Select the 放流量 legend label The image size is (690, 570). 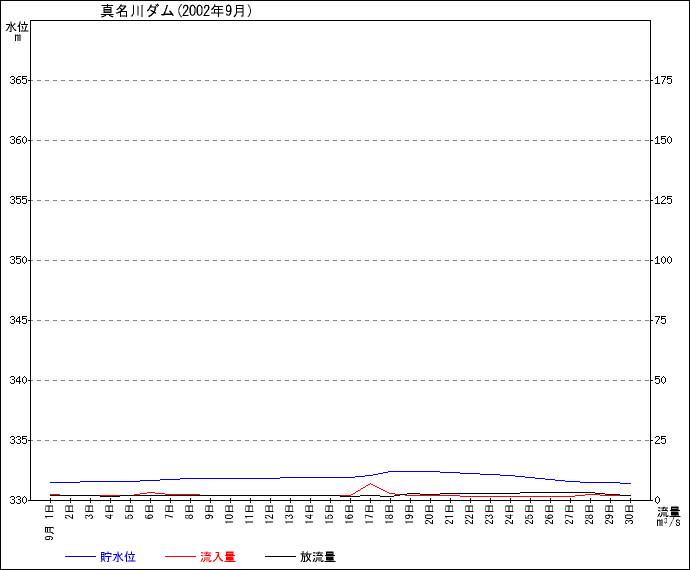317,556
